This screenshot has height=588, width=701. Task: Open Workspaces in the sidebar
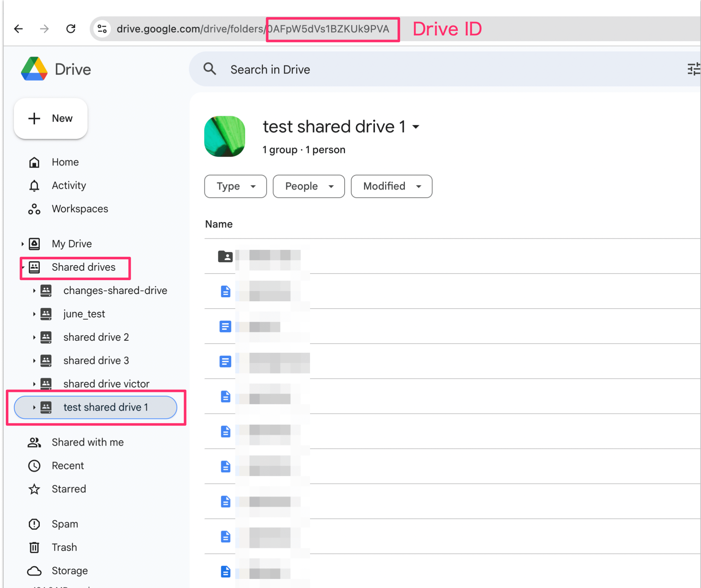[80, 209]
